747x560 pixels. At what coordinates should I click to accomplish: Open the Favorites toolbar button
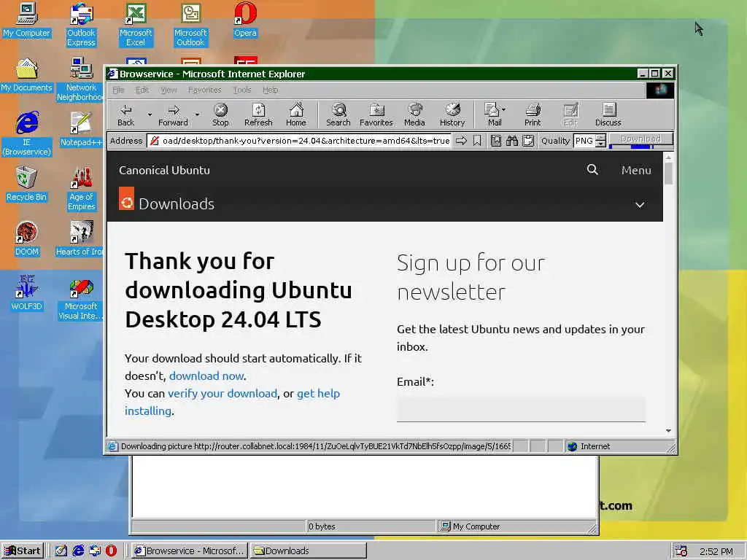pyautogui.click(x=376, y=114)
